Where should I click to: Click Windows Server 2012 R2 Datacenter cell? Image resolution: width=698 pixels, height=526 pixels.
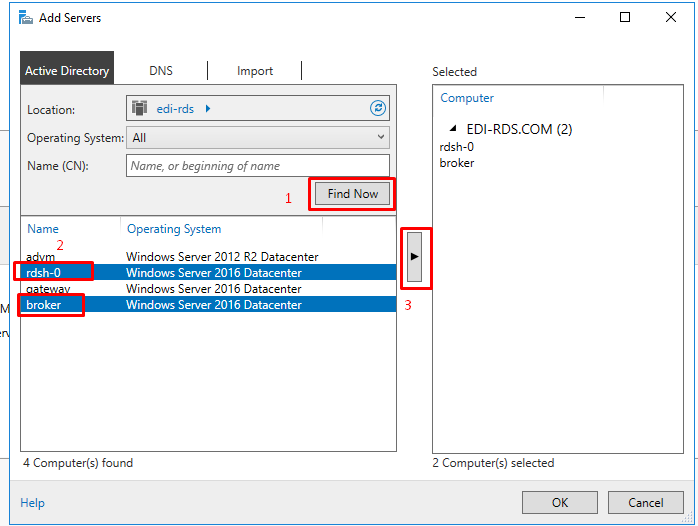click(x=222, y=257)
